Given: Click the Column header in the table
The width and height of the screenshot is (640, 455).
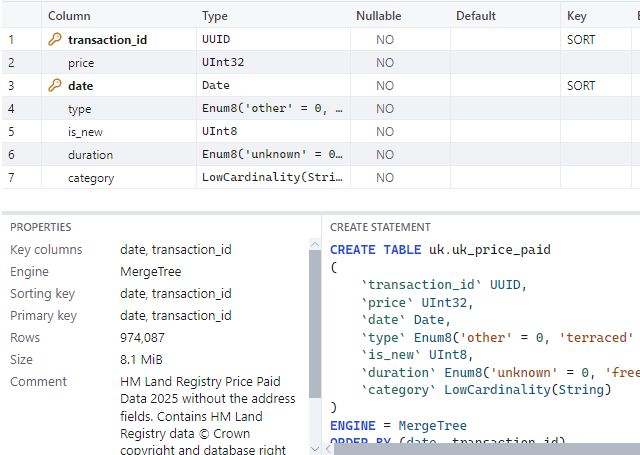Looking at the screenshot, I should point(69,16).
